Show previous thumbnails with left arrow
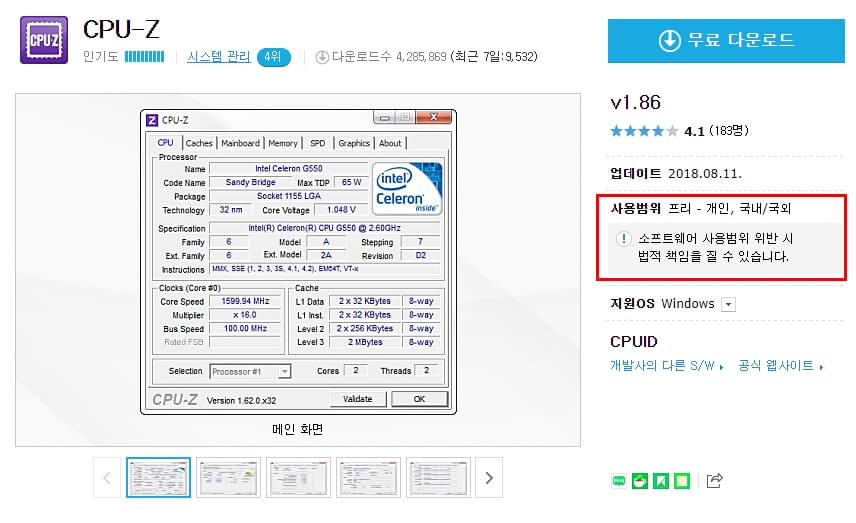Viewport: 856px width, 523px height. [107, 478]
